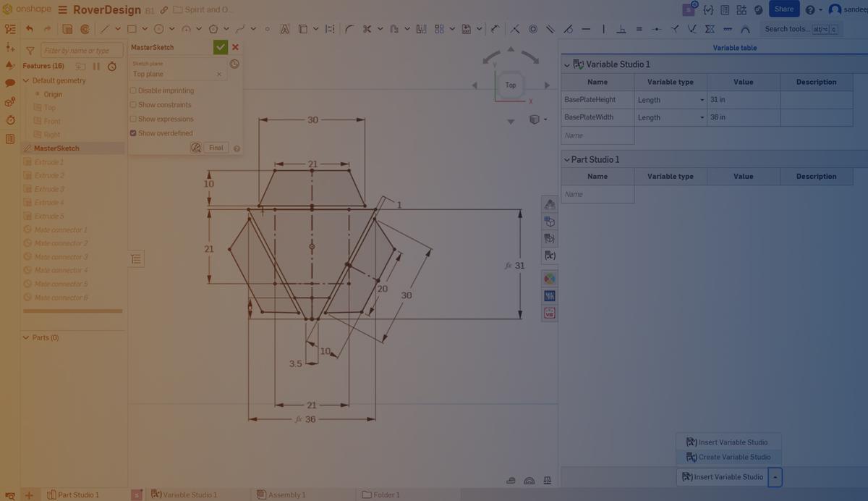868x501 pixels.
Task: Select the Circle sketch tool
Action: (x=161, y=29)
